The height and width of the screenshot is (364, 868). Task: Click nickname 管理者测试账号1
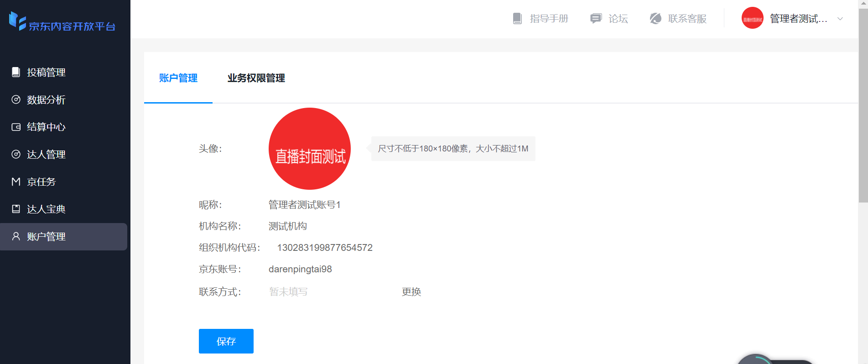pyautogui.click(x=304, y=205)
